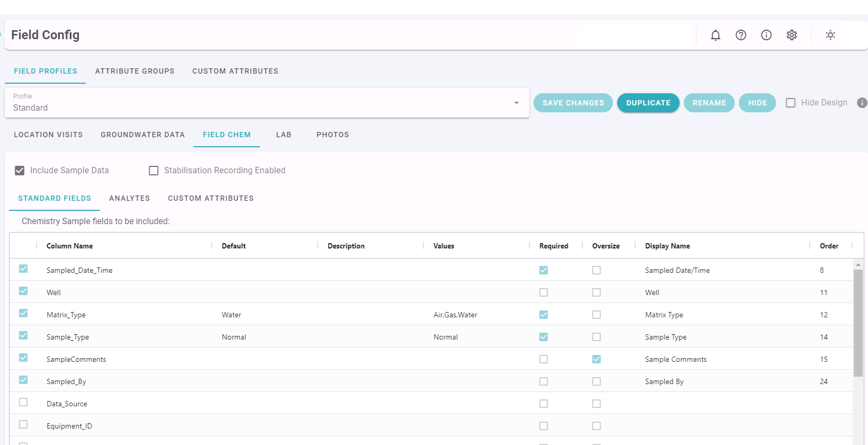Click the Rename profile button
Image resolution: width=868 pixels, height=445 pixels.
(x=709, y=103)
